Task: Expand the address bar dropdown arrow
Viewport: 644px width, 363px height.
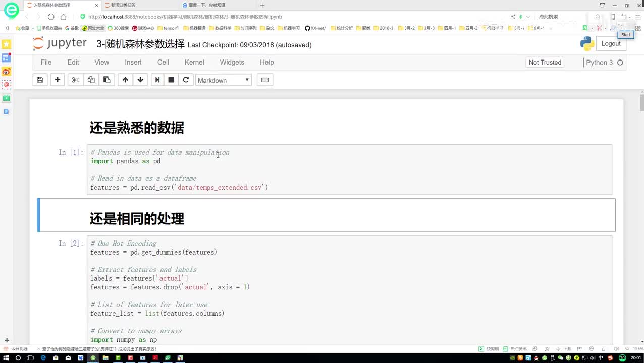Action: point(528,17)
